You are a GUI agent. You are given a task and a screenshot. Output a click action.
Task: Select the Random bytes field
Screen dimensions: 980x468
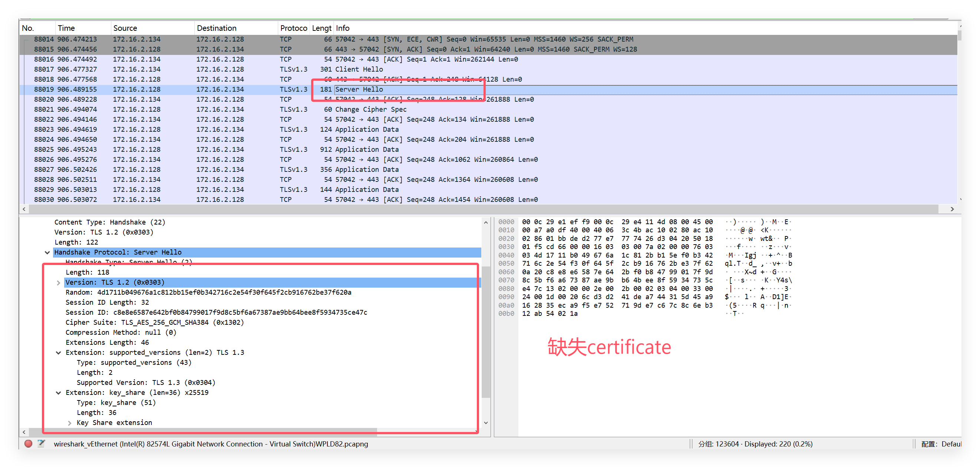208,292
